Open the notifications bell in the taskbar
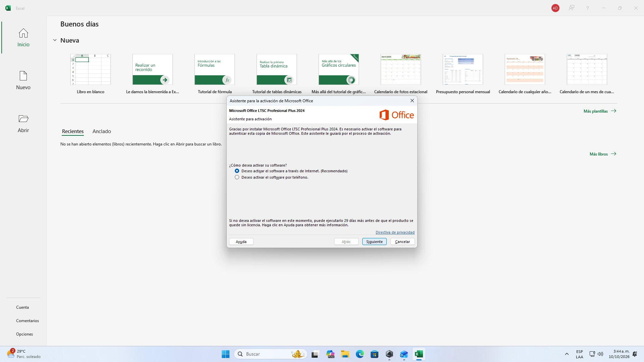 (x=635, y=354)
